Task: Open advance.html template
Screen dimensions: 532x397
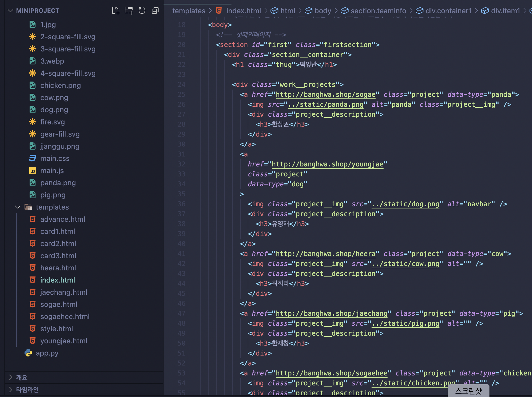Action: [x=63, y=219]
